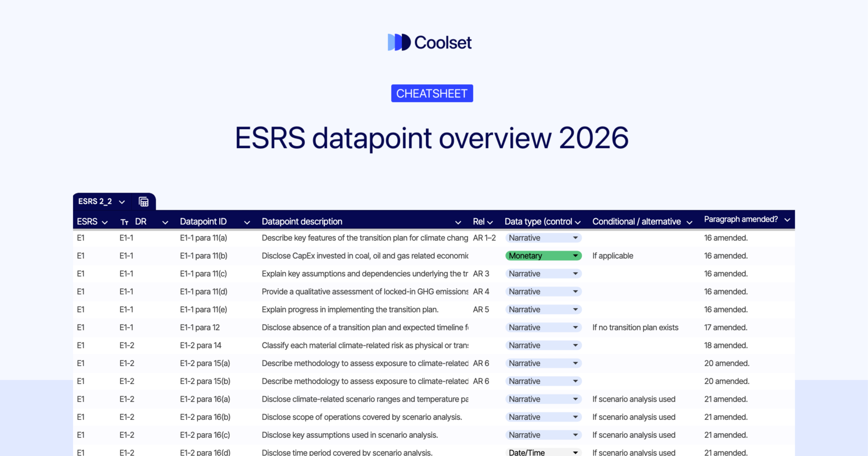
Task: Open the ESRS 2_2 sheet tab dropdown
Action: pos(122,202)
